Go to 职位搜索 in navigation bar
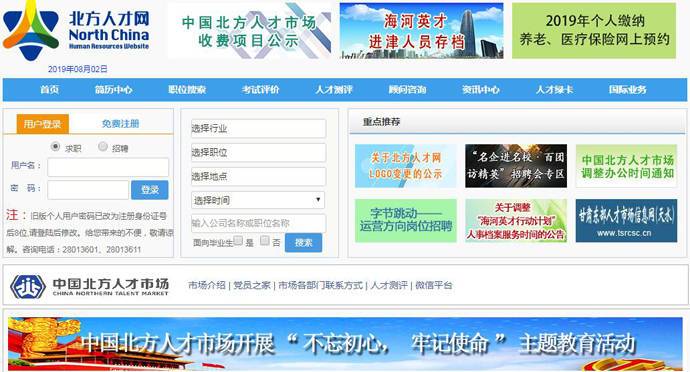Screen dimensions: 690x372 187,90
